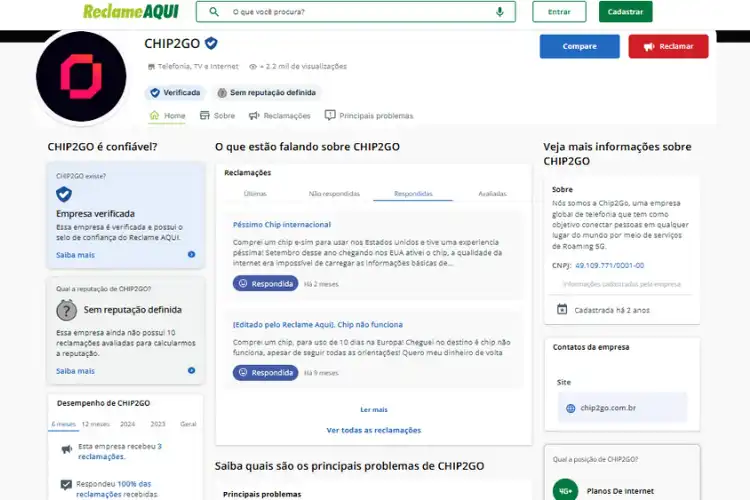Image resolution: width=750 pixels, height=500 pixels.
Task: Click the '3 reclamações' link
Action: click(x=120, y=451)
